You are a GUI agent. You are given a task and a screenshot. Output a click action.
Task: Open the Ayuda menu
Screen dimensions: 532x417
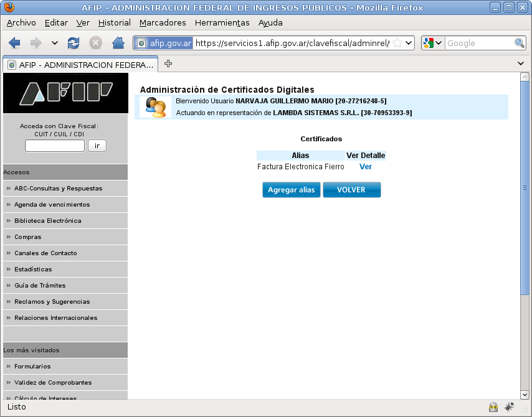(270, 22)
